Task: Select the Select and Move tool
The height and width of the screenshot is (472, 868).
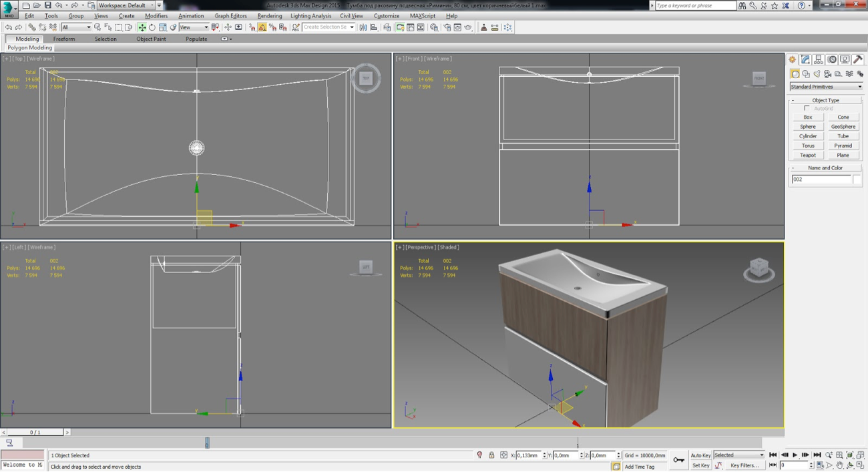Action: 142,27
